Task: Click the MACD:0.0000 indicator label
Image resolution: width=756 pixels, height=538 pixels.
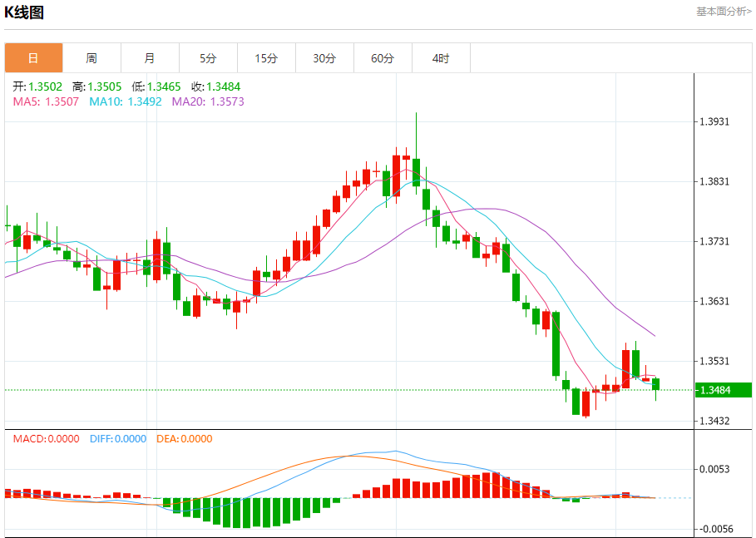Action: point(47,439)
